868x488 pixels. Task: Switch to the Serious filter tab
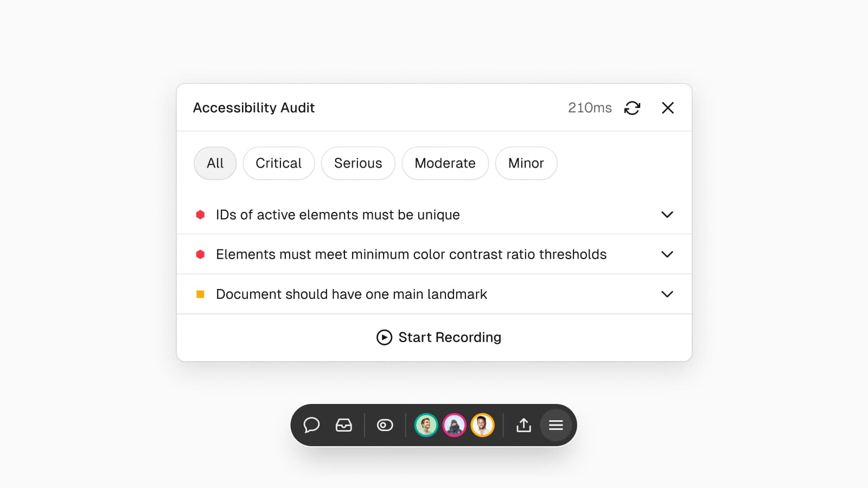click(x=358, y=163)
